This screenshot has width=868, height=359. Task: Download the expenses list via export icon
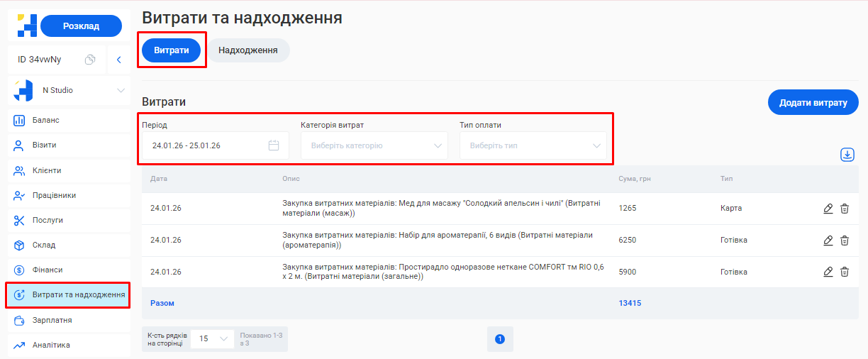coord(847,155)
